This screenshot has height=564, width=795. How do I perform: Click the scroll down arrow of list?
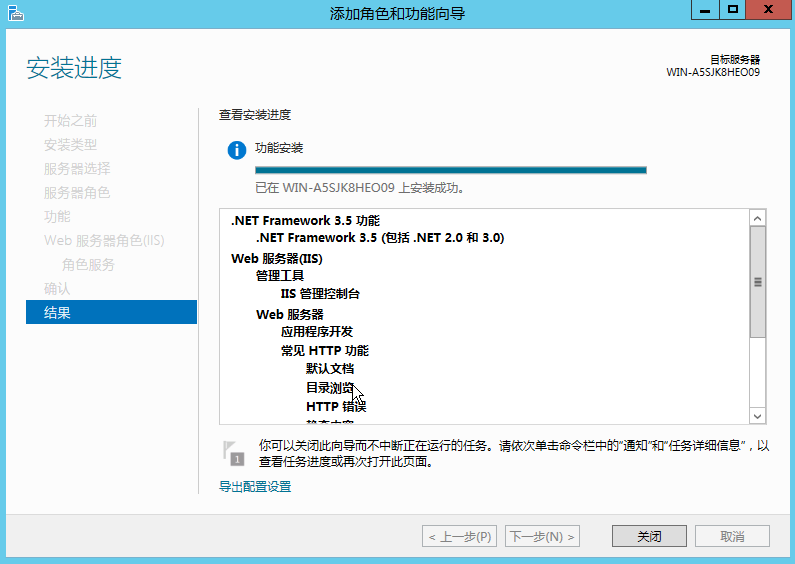pos(757,416)
